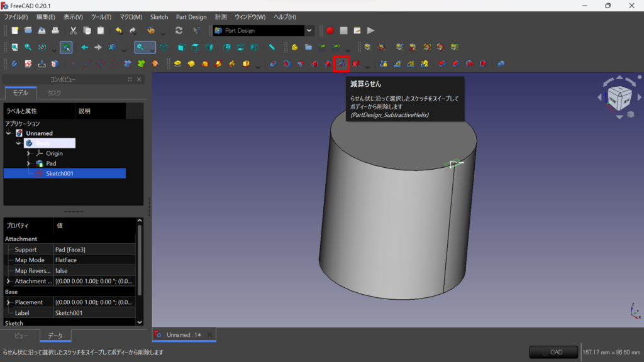
Task: Click the Pad feature icon
Action: pyautogui.click(x=178, y=63)
